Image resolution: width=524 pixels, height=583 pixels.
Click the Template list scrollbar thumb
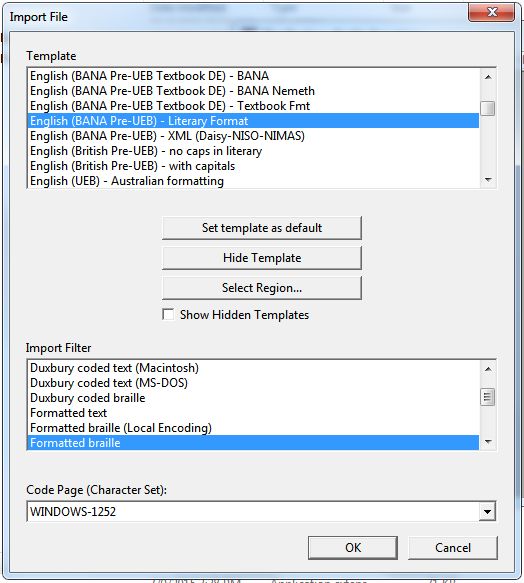(x=488, y=108)
